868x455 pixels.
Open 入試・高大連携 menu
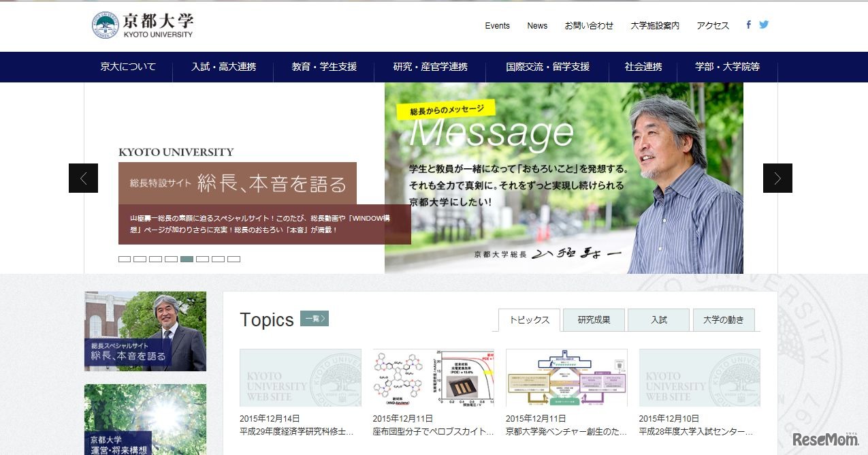(223, 67)
